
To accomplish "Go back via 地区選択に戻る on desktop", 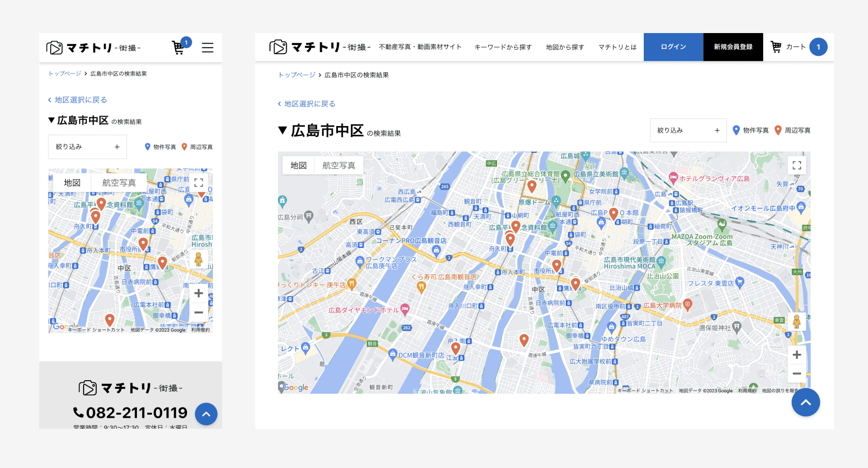I will pos(307,104).
